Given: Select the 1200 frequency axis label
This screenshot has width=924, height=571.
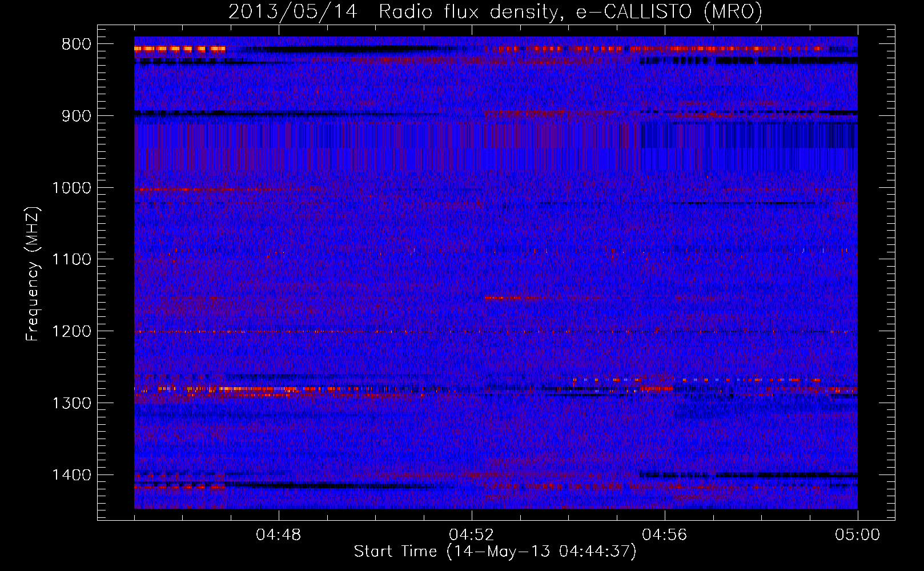Looking at the screenshot, I should [71, 332].
